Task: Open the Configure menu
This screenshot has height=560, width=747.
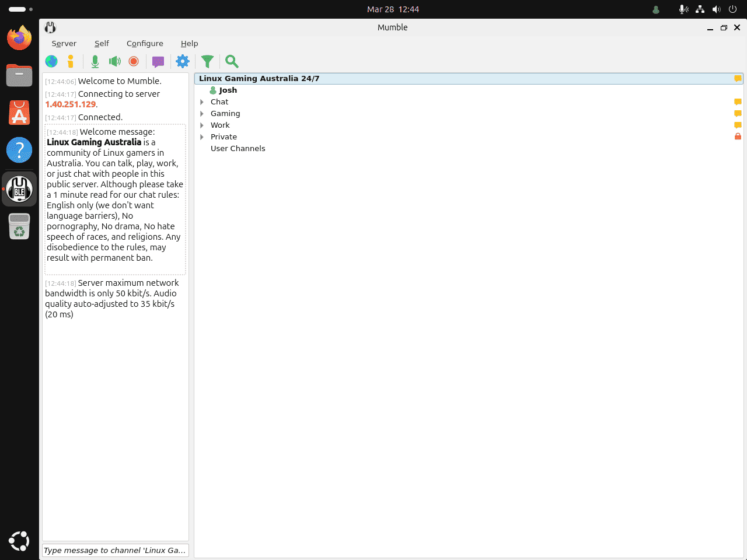Action: pyautogui.click(x=145, y=44)
